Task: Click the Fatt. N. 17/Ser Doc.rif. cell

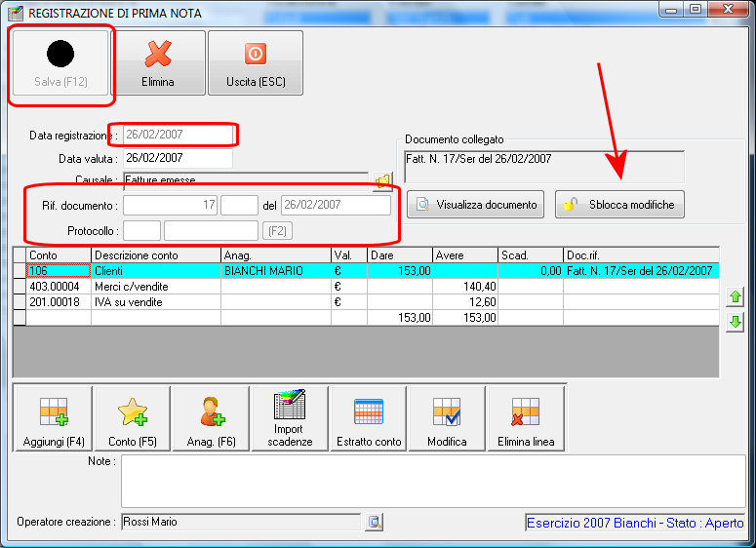Action: coord(641,271)
